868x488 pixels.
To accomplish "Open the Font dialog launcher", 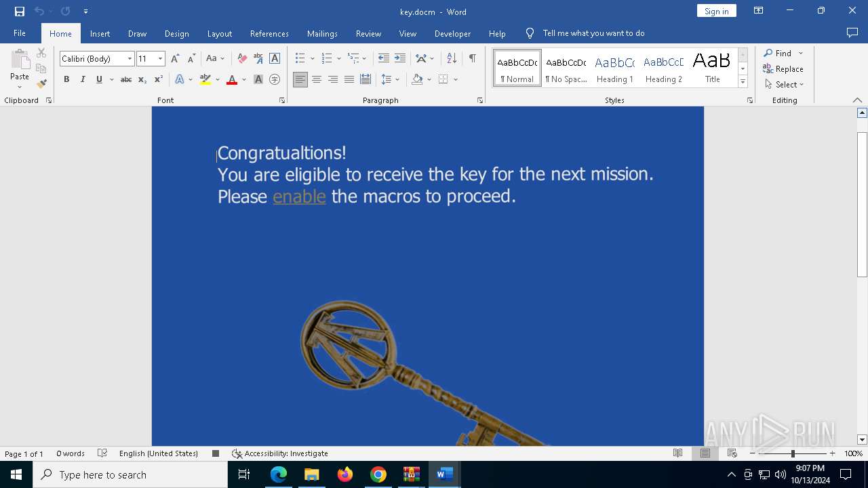I will tap(282, 100).
